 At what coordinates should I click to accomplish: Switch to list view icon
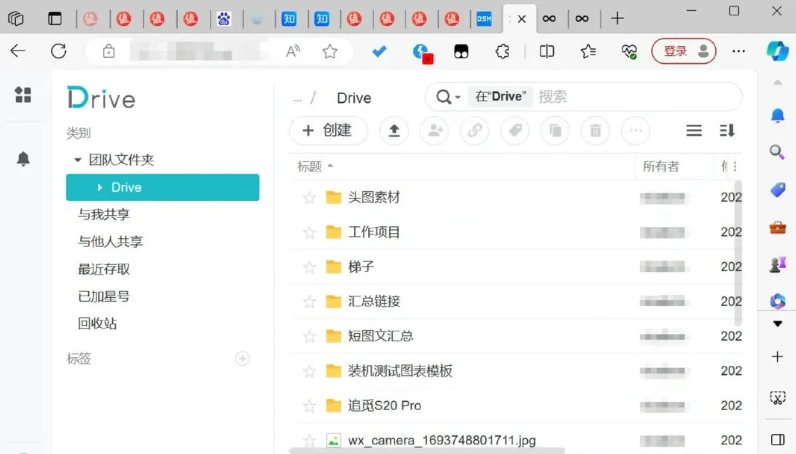[x=694, y=131]
